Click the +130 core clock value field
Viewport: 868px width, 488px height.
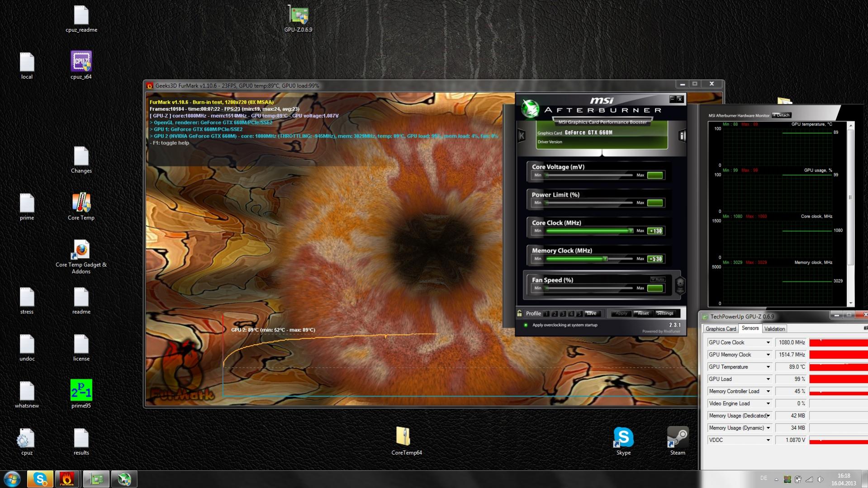655,231
